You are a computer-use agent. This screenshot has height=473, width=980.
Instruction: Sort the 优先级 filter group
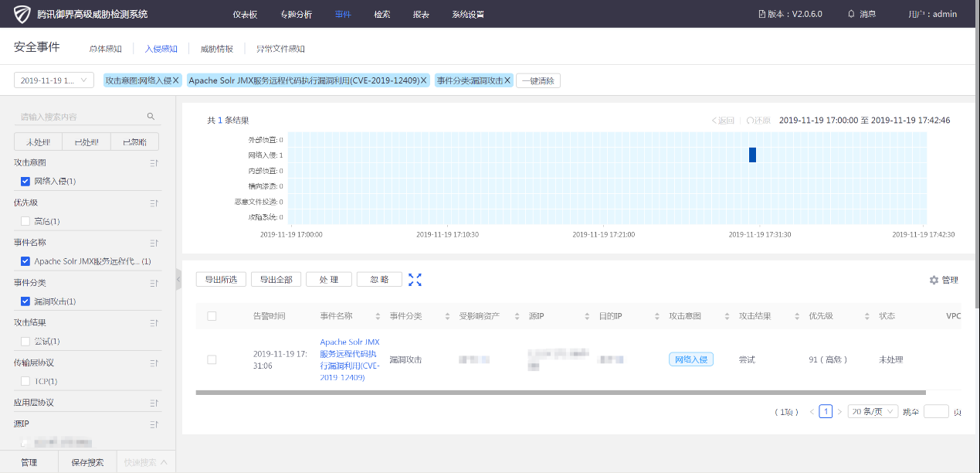154,202
